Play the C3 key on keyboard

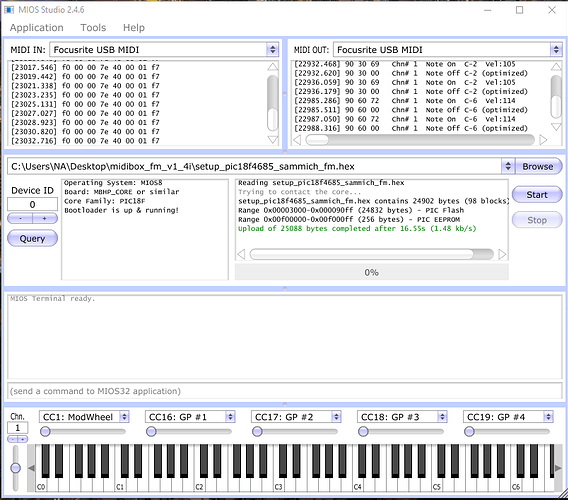pos(278,486)
